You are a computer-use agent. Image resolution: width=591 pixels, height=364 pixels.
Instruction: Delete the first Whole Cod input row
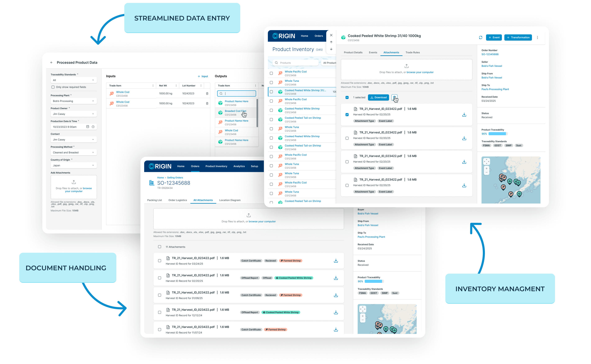(x=207, y=94)
